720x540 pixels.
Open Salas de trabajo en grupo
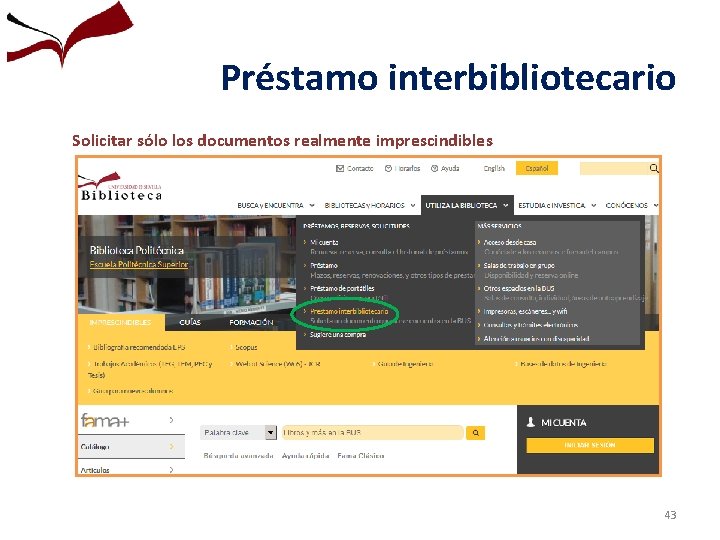click(519, 265)
